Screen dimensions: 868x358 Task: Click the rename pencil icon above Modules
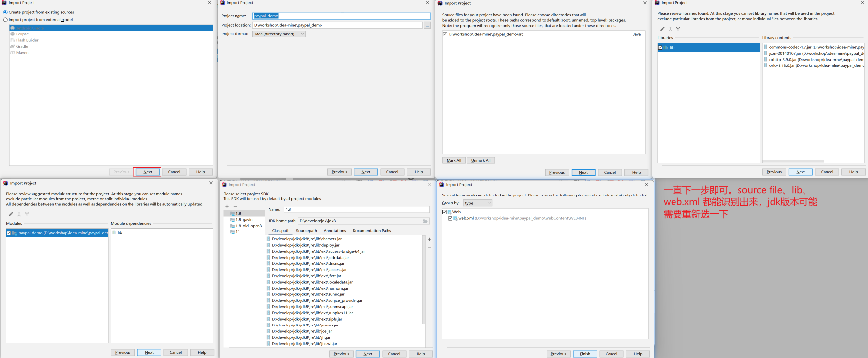pyautogui.click(x=11, y=214)
